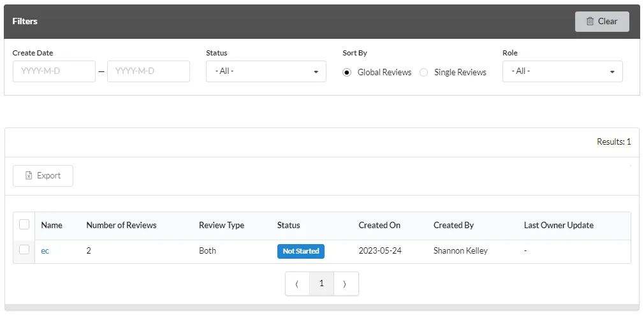Select Single Reviews radio option
Image resolution: width=644 pixels, height=318 pixels.
coord(423,73)
